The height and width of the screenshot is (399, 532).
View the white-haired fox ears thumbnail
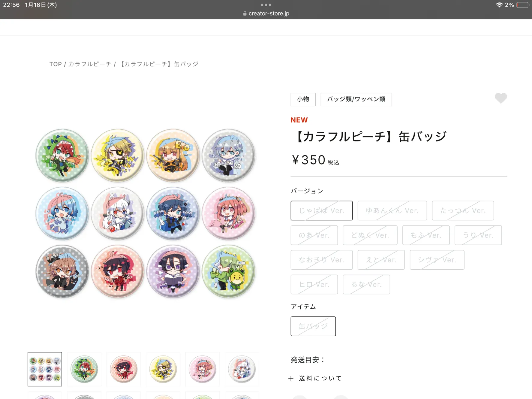[242, 369]
